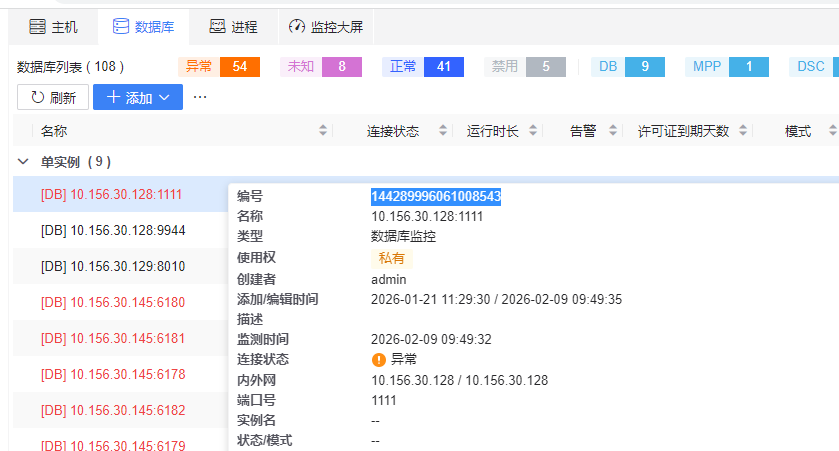Click the highlighted 编号 value 144289996061008543
839x451 pixels.
coord(436,196)
